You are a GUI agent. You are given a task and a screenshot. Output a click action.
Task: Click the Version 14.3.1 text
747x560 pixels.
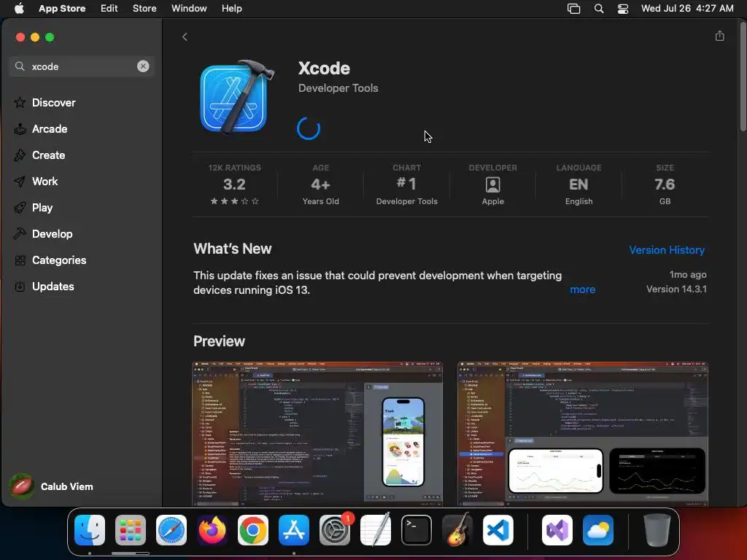point(676,289)
